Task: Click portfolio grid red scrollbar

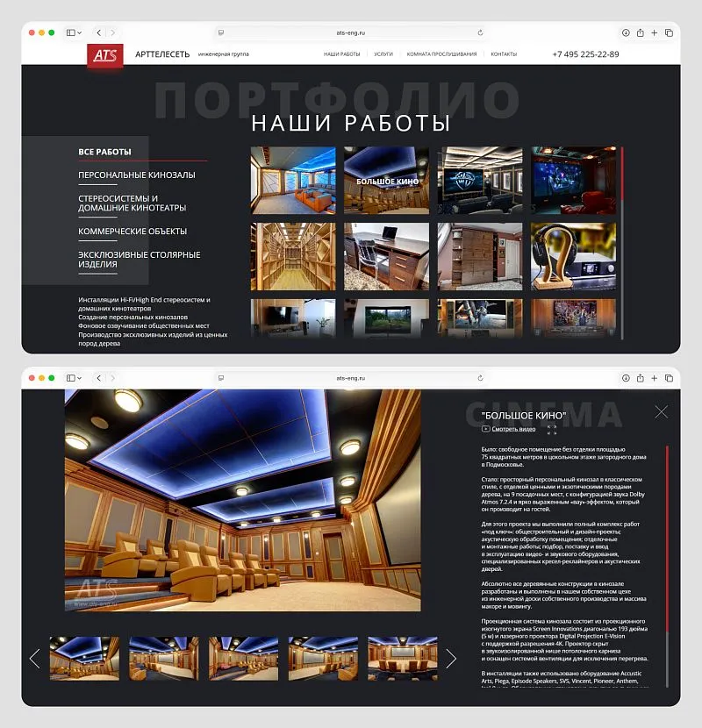Action: coord(622,173)
